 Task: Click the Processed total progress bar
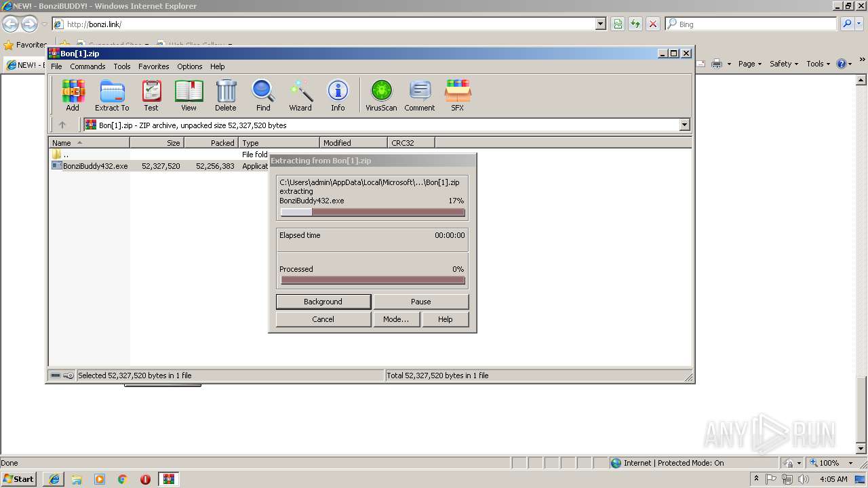click(373, 280)
